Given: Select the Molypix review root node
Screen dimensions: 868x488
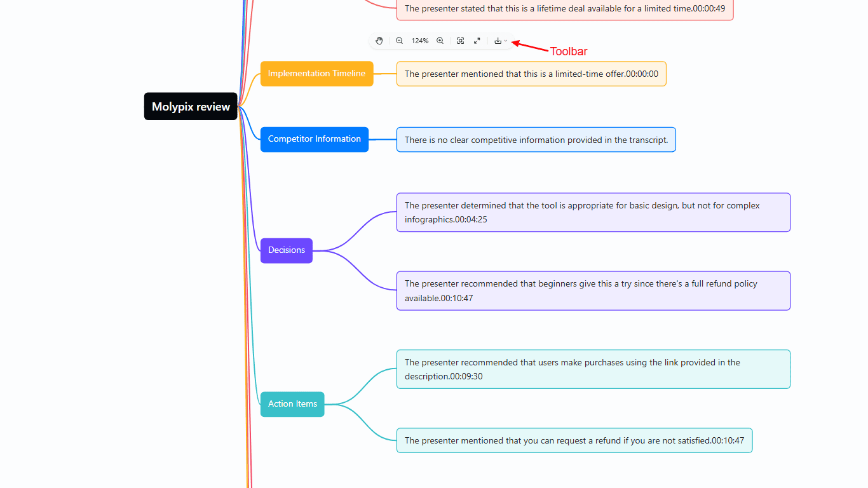Looking at the screenshot, I should (191, 107).
